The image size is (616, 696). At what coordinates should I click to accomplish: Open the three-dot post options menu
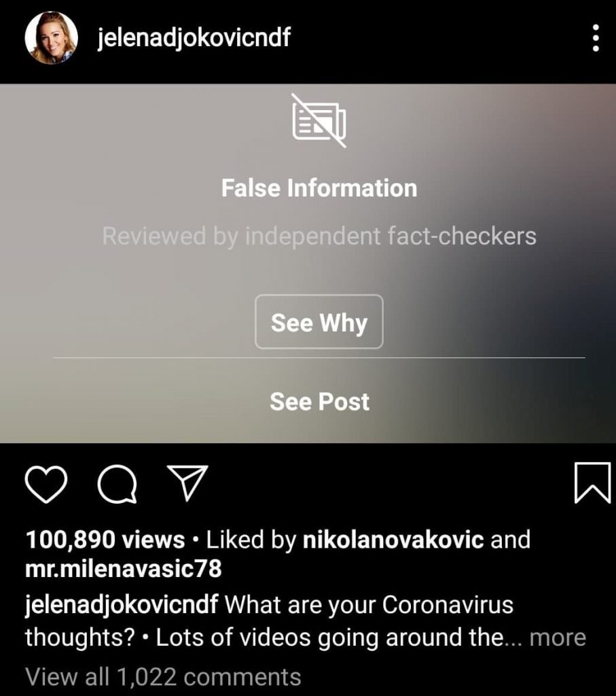[596, 38]
